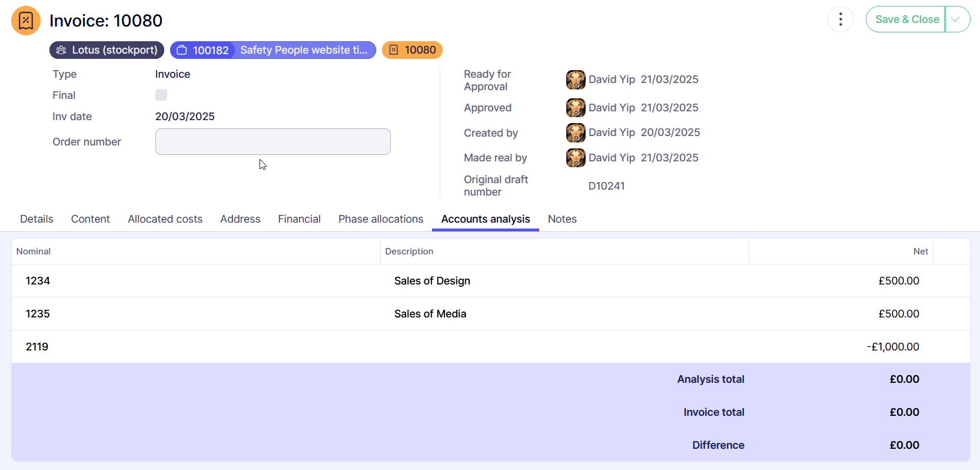Image resolution: width=980 pixels, height=470 pixels.
Task: Open the three-dot more options menu
Action: (x=840, y=19)
